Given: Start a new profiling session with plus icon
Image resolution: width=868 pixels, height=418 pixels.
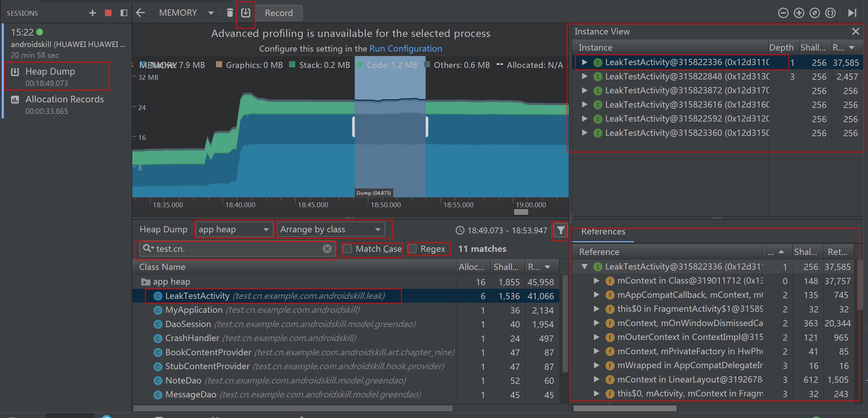Looking at the screenshot, I should (92, 13).
